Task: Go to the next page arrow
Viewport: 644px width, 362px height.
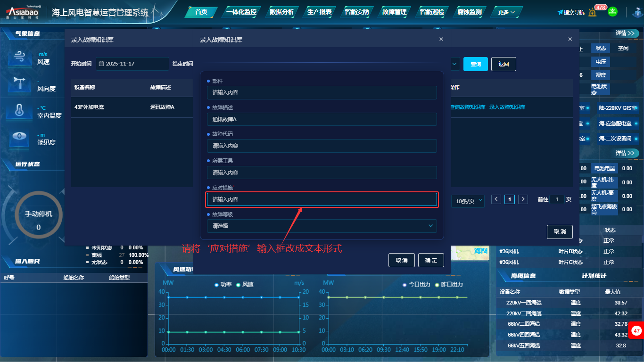Action: (523, 199)
